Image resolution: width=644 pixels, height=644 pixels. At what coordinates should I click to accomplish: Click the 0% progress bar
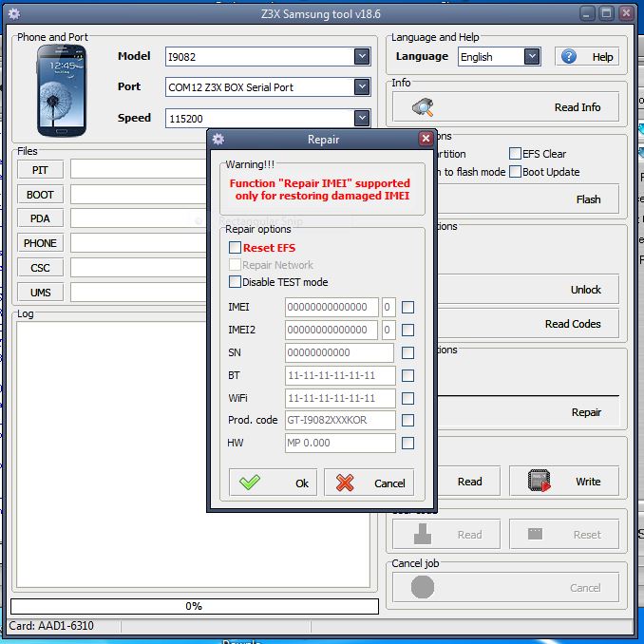click(x=195, y=606)
